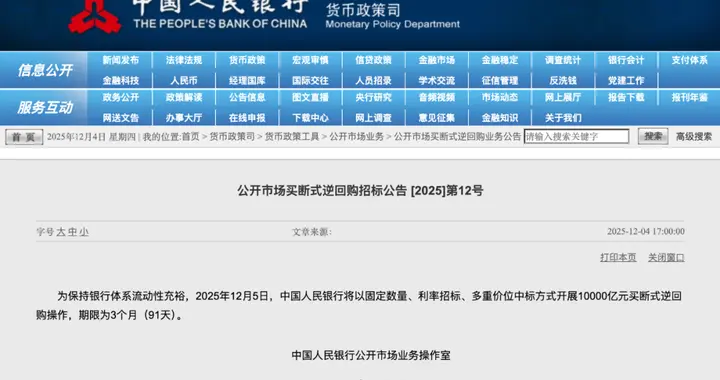Select 政策解读 link

pos(184,97)
